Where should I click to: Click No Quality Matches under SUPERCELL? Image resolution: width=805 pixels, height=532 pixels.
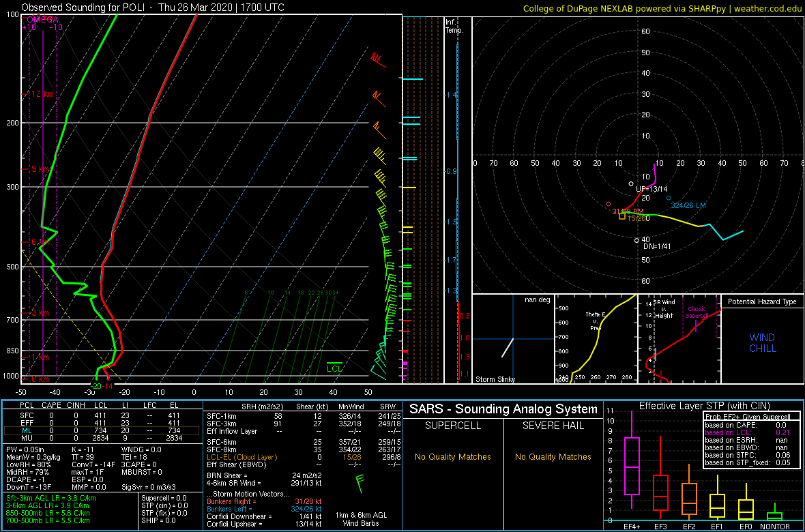(x=453, y=456)
